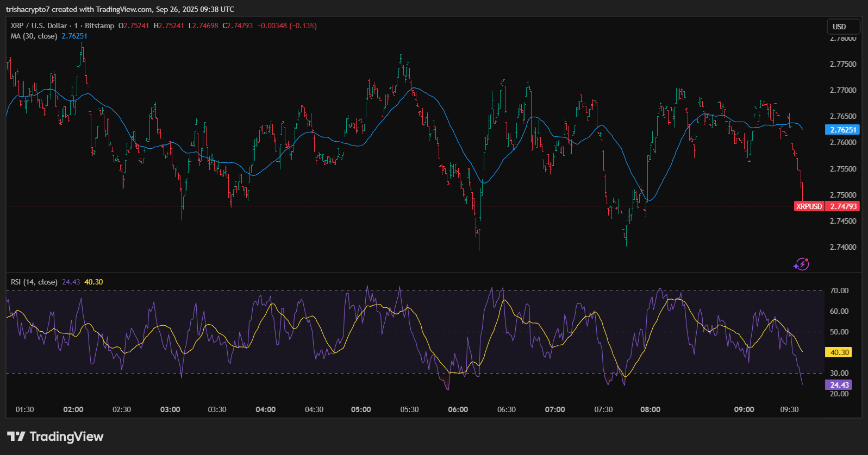Click the purple lightning replay icon
This screenshot has height=455, width=868.
click(801, 264)
